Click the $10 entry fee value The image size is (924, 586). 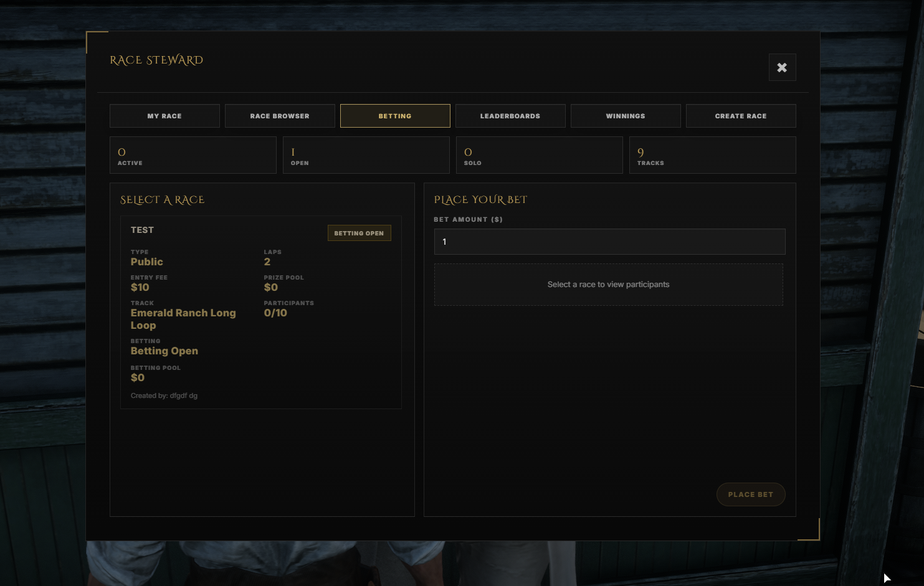[140, 288]
